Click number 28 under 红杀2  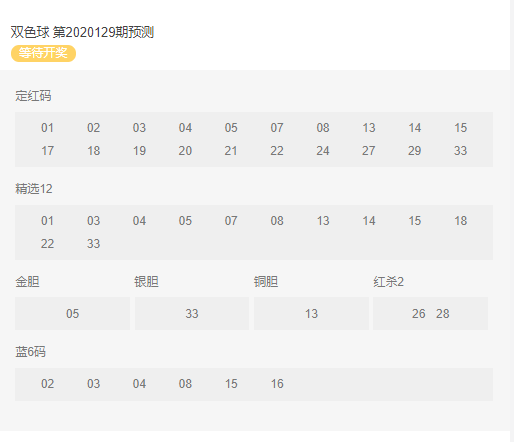[x=443, y=314]
